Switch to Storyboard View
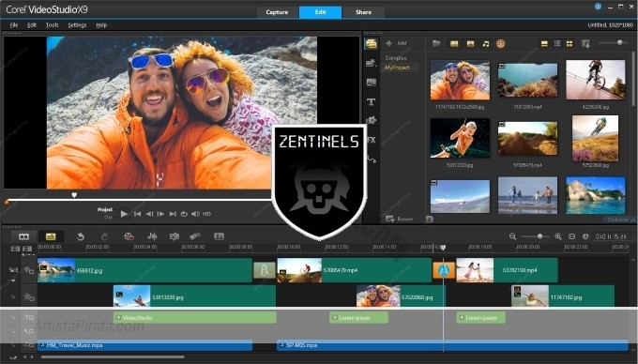 point(24,236)
